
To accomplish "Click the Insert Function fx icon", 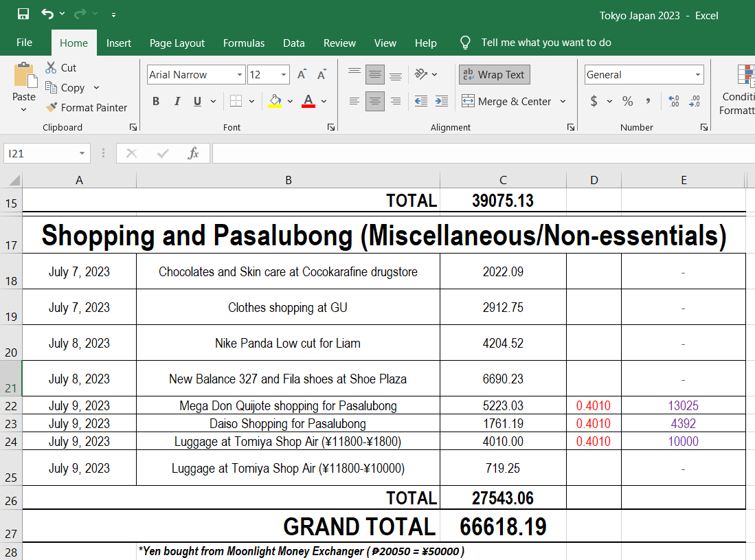I will [194, 153].
